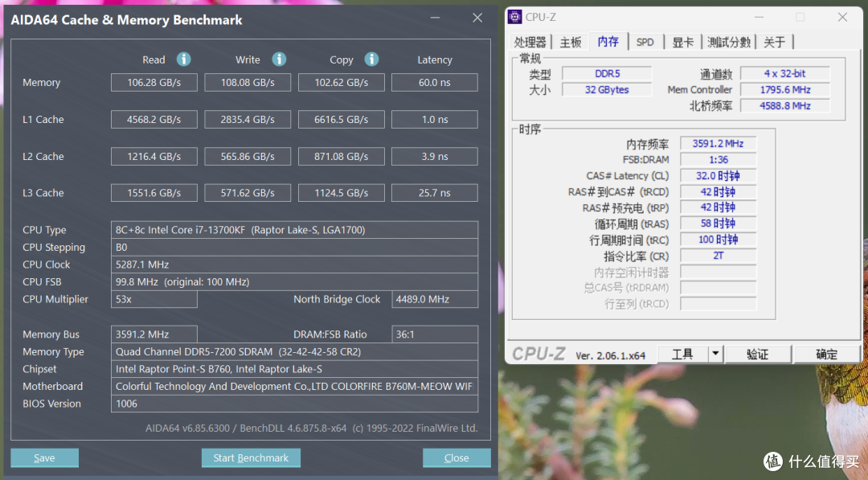This screenshot has height=480, width=868.
Task: Click the Copy info icon in AIDA64
Action: tap(371, 59)
